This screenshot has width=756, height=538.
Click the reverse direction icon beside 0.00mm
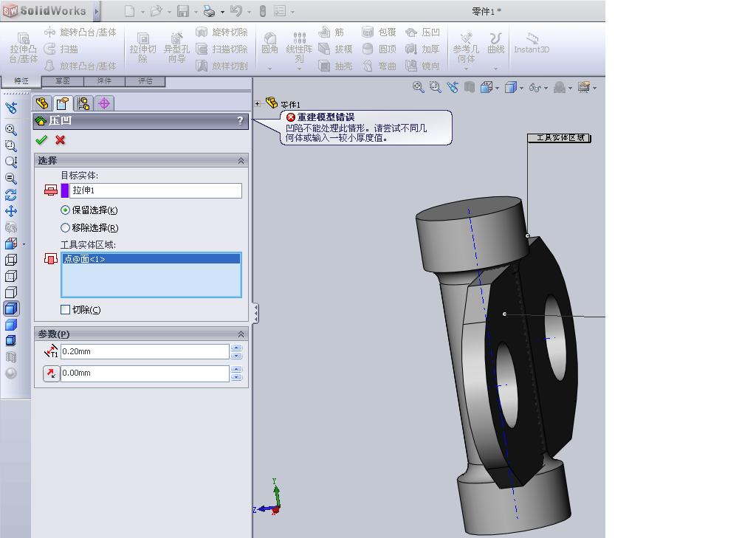click(51, 373)
